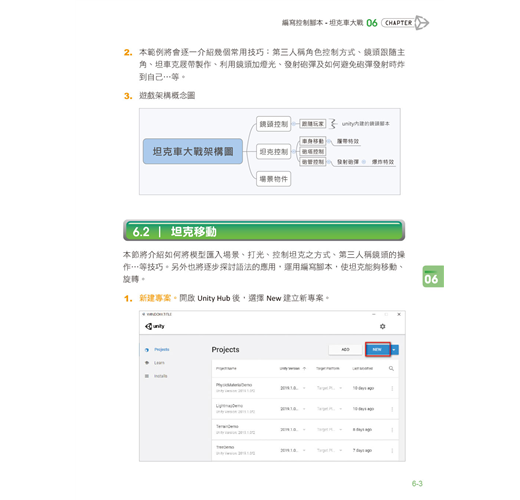
Task: Expand the dropdown arrow beside NEW
Action: [394, 350]
